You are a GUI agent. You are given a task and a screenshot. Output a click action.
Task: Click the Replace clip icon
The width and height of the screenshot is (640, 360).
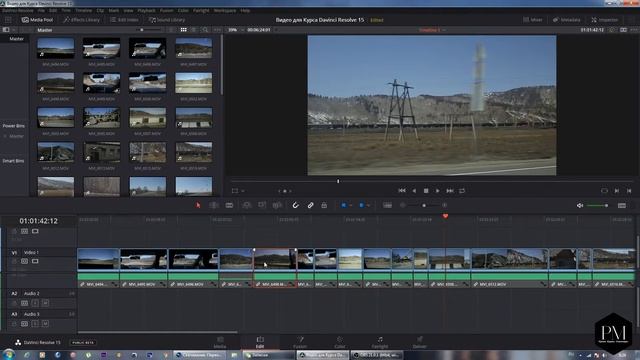(277, 205)
